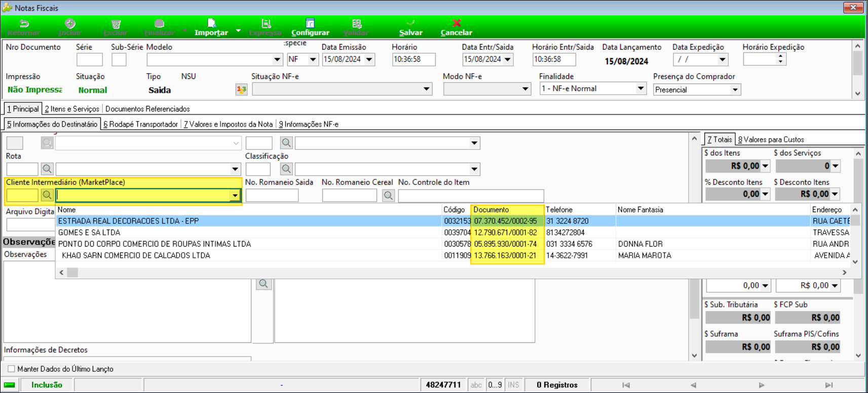Click the Importar toolbar icon
The image size is (868, 393).
point(212,23)
